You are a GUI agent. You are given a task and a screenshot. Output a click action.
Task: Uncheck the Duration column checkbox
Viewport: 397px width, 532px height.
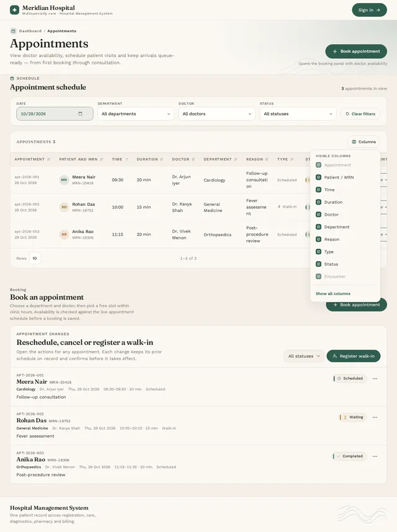pyautogui.click(x=319, y=202)
